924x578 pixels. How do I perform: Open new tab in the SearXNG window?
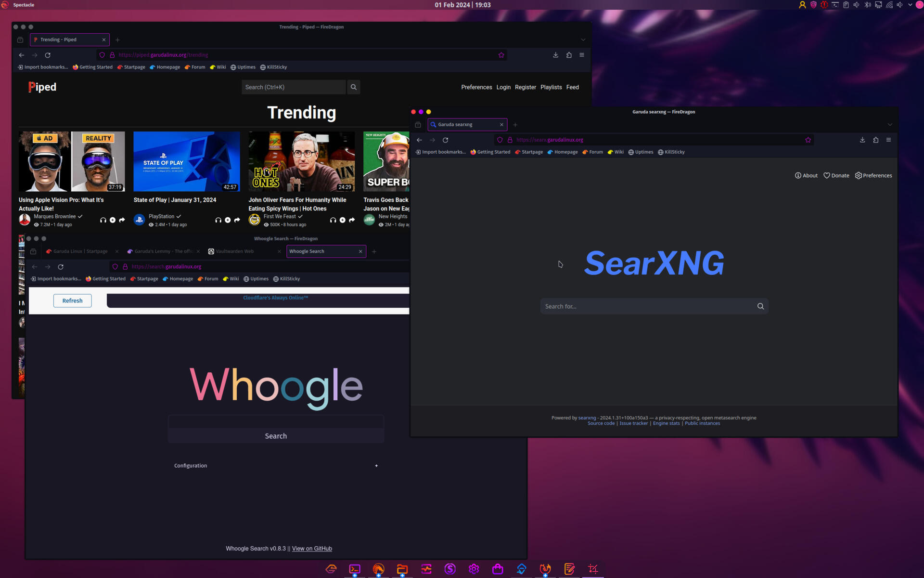tap(515, 125)
